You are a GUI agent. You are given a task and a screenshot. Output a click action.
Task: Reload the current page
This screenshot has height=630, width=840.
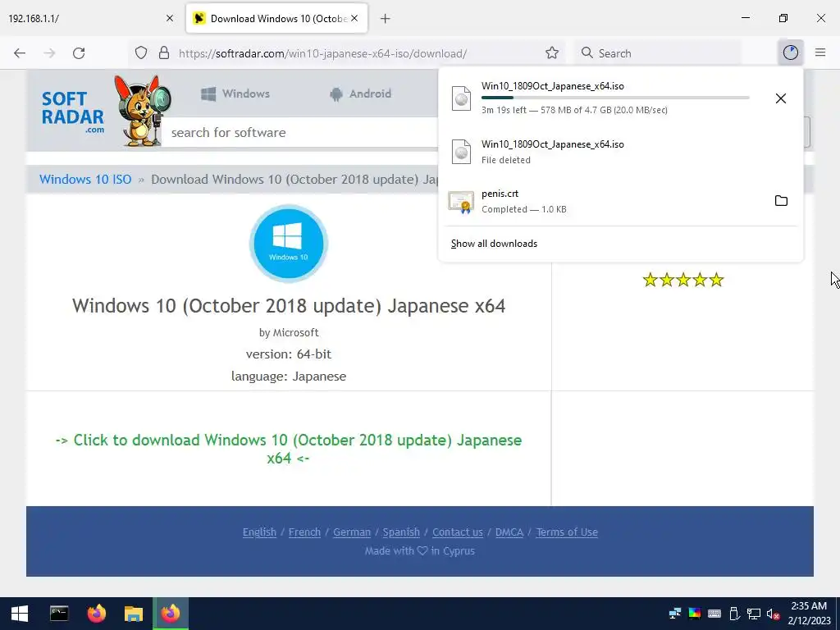(x=79, y=53)
